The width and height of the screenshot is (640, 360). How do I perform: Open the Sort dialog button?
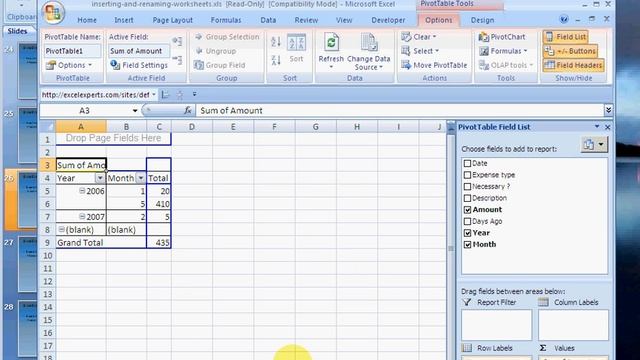point(296,49)
